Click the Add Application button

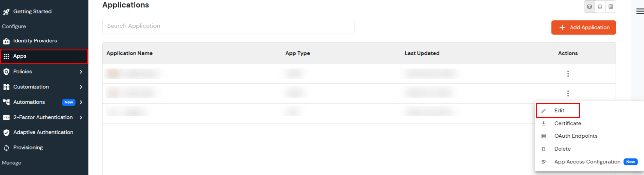[583, 27]
